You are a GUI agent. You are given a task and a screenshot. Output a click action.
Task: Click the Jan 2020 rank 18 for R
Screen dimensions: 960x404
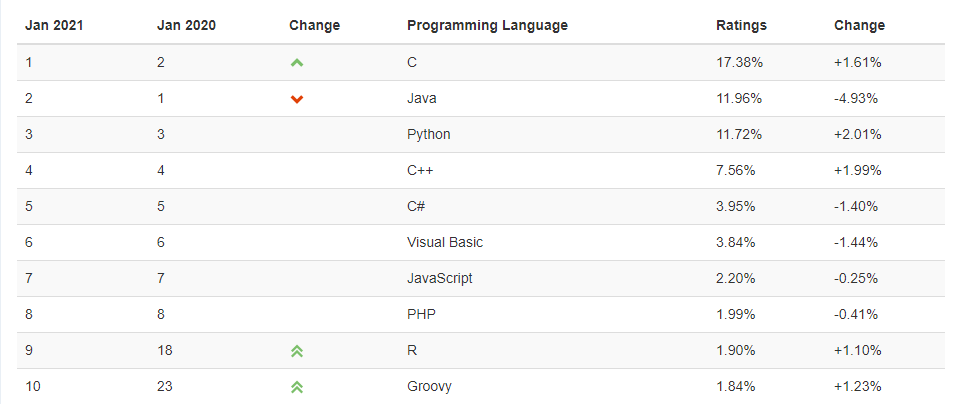click(x=165, y=351)
